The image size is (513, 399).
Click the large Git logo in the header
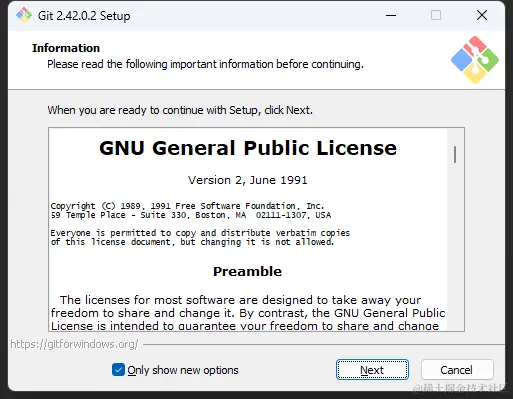475,60
